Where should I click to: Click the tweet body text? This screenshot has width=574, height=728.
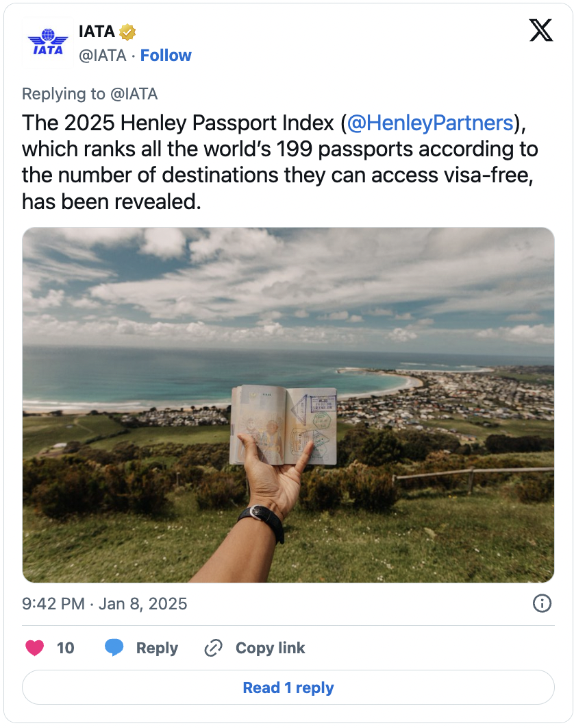(279, 162)
